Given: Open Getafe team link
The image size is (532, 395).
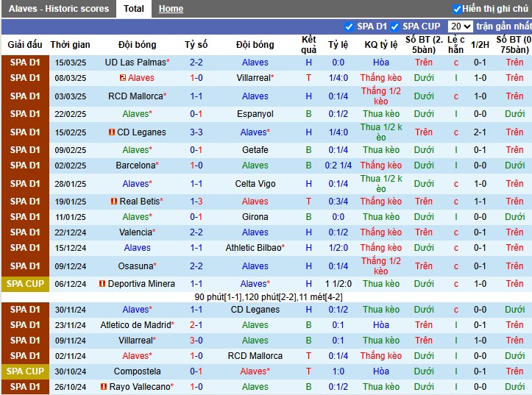Looking at the screenshot, I should 255,150.
